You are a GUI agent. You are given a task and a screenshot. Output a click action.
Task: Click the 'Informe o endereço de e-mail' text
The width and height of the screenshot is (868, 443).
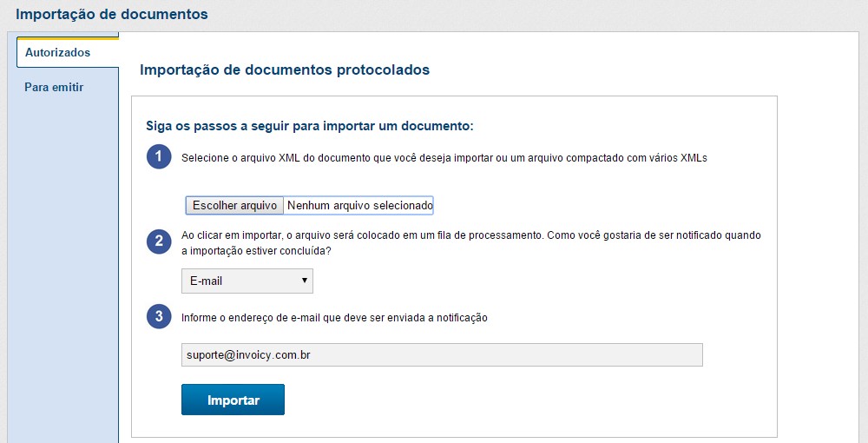334,318
